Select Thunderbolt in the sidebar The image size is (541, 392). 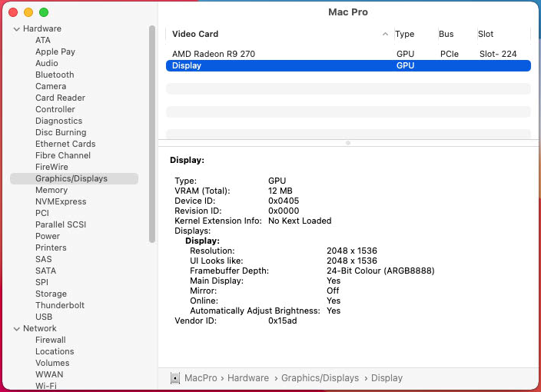60,305
